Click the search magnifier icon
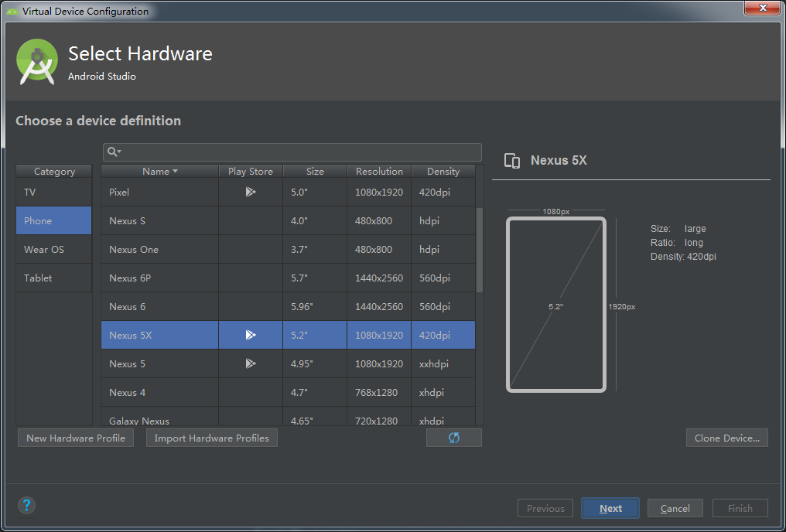Image resolution: width=786 pixels, height=532 pixels. point(113,152)
